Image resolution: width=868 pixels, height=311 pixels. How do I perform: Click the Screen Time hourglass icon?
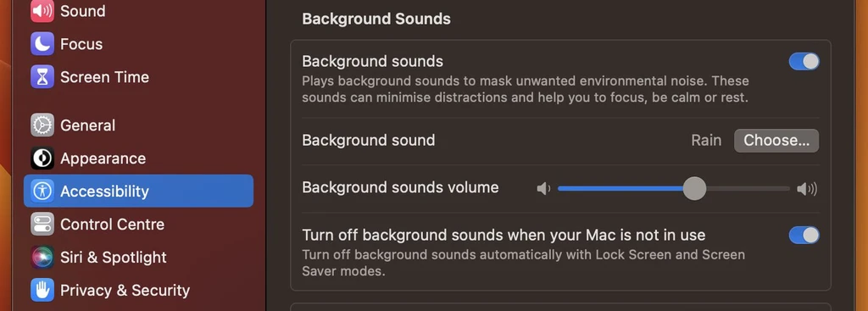[x=42, y=77]
